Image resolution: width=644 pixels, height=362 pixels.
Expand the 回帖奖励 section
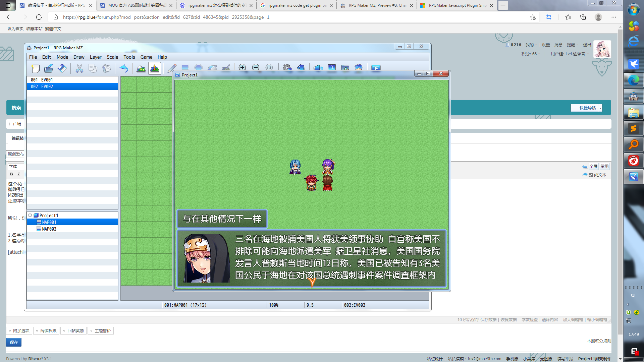coord(73,330)
